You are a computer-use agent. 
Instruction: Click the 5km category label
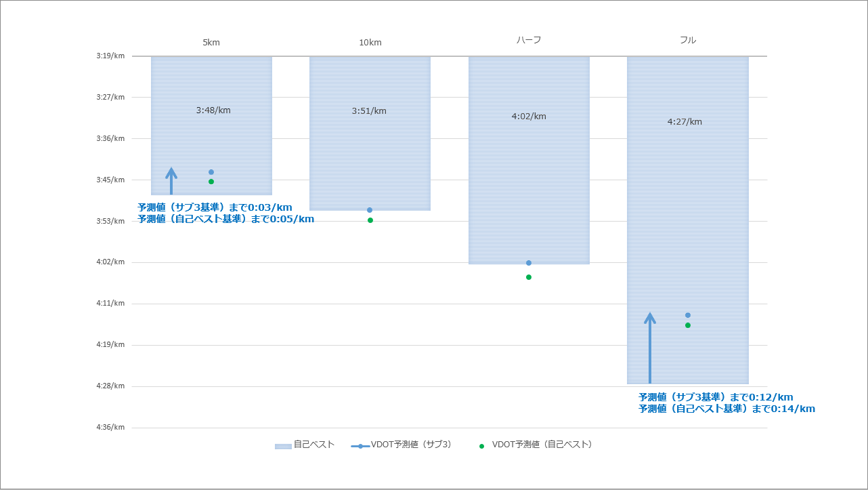[211, 43]
